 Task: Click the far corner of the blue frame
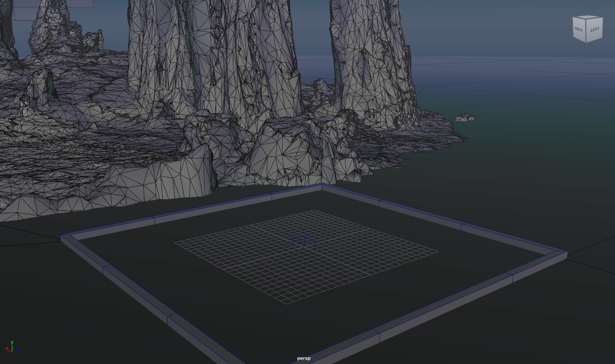point(322,187)
